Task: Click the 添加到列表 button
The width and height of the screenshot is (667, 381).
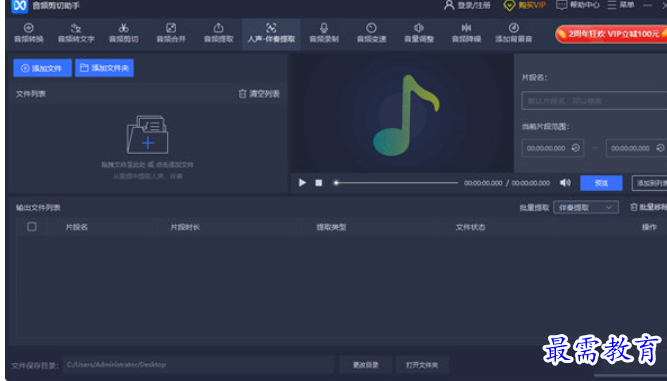Action: tap(650, 183)
